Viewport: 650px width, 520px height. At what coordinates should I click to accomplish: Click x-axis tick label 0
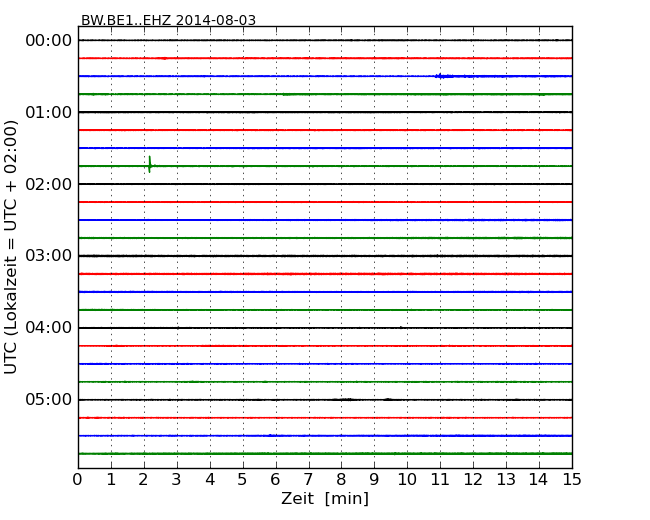tap(78, 480)
